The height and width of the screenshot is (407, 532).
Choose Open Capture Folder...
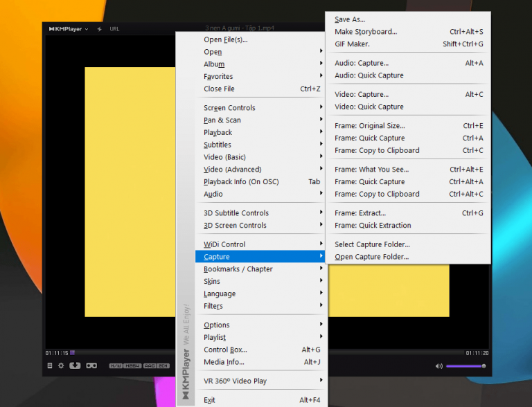408,257
